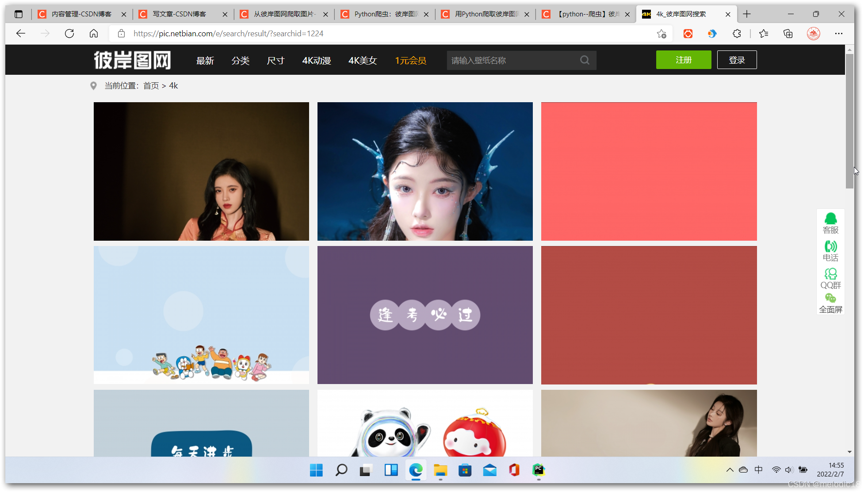
Task: Refresh the current page
Action: point(69,34)
